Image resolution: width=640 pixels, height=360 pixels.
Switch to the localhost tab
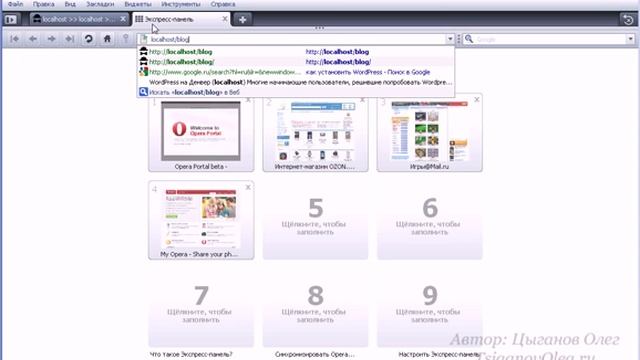(x=78, y=19)
